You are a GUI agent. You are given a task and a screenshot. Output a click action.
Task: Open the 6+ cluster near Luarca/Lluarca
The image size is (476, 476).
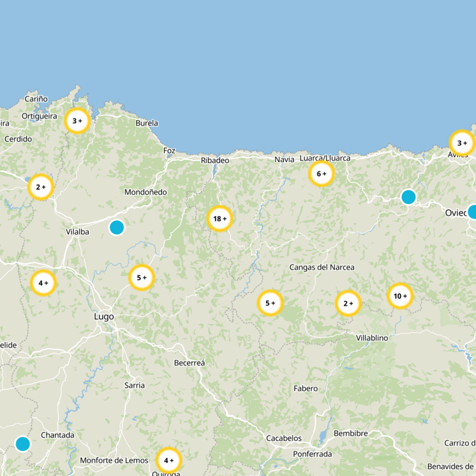[321, 174]
